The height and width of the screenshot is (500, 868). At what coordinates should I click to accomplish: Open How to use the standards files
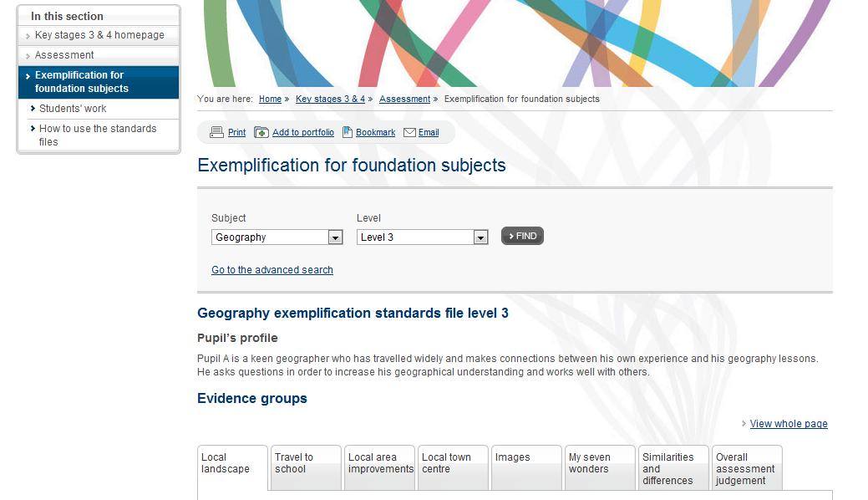[x=99, y=135]
